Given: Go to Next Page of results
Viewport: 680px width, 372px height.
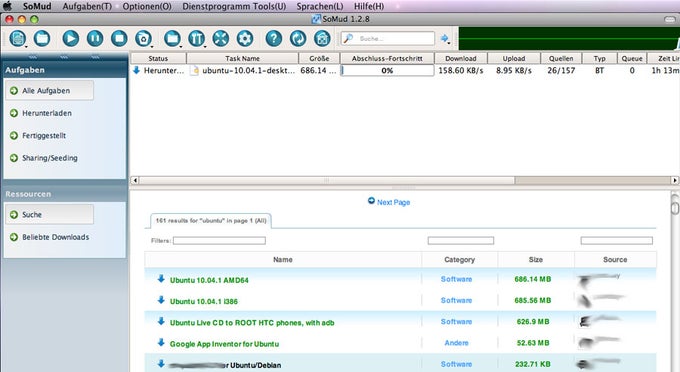Looking at the screenshot, I should [393, 202].
